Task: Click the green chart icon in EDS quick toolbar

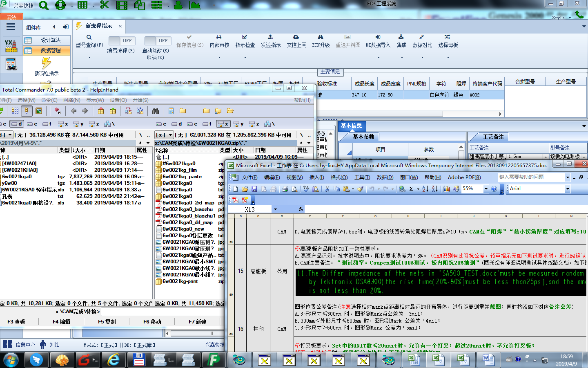Action: pyautogui.click(x=195, y=5)
